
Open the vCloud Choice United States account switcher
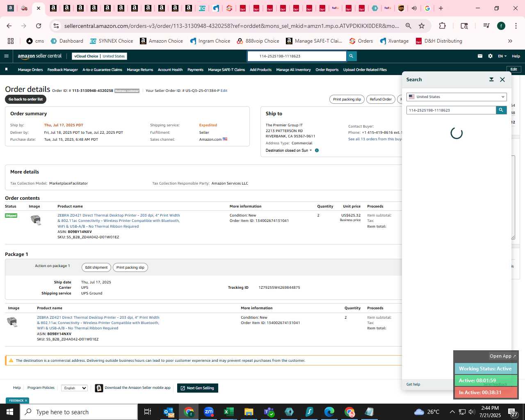tap(100, 56)
